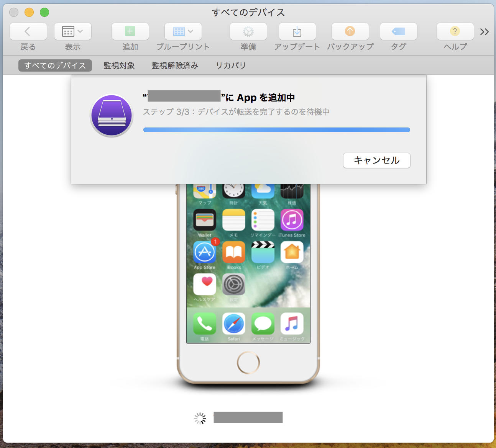The width and height of the screenshot is (496, 448).
Task: Click the ホーム house app icon
Action: [292, 252]
